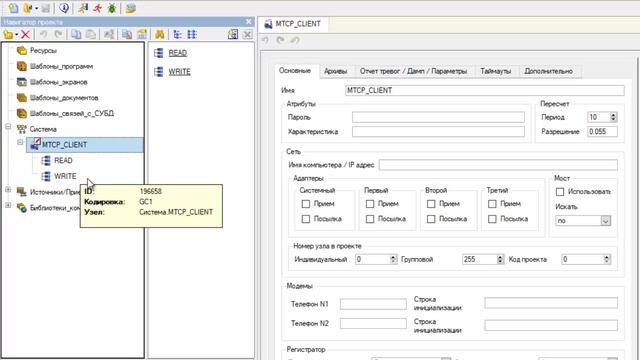The width and height of the screenshot is (640, 360).
Task: Open the dropdown arrow next to the open-project icon
Action: [x=36, y=8]
